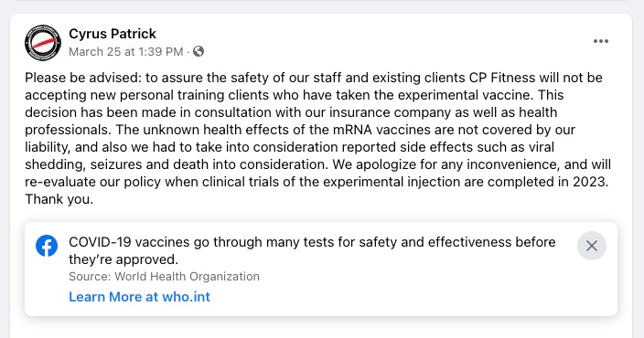Click Cyrus Patrick's circular profile picture
The image size is (644, 338).
point(43,43)
